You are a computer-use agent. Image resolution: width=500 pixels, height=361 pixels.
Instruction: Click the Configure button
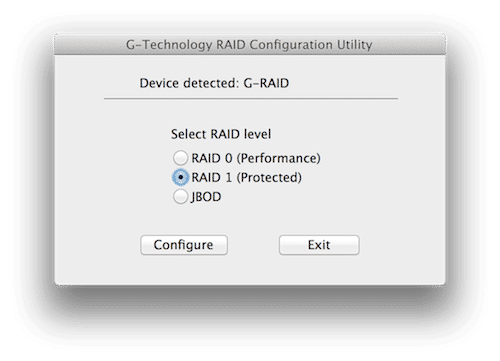[x=184, y=245]
